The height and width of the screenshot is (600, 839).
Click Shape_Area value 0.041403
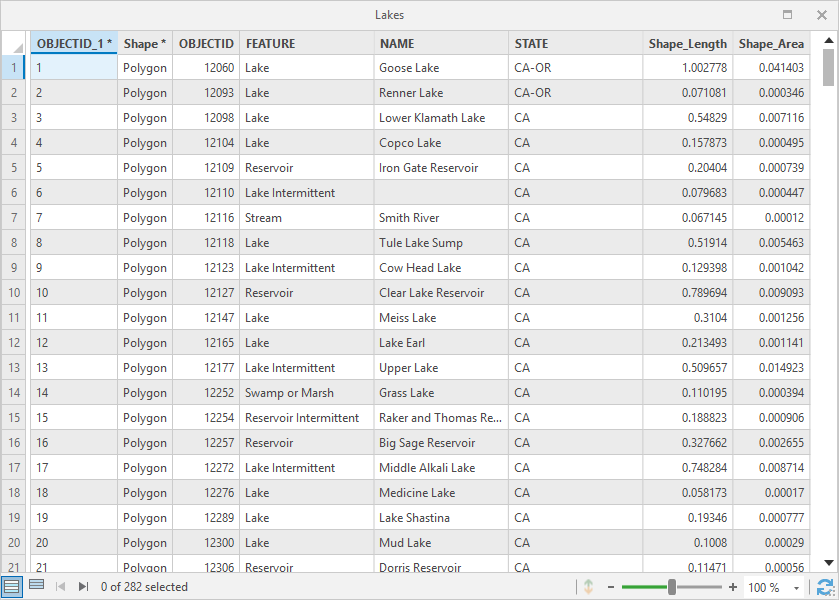pyautogui.click(x=772, y=68)
